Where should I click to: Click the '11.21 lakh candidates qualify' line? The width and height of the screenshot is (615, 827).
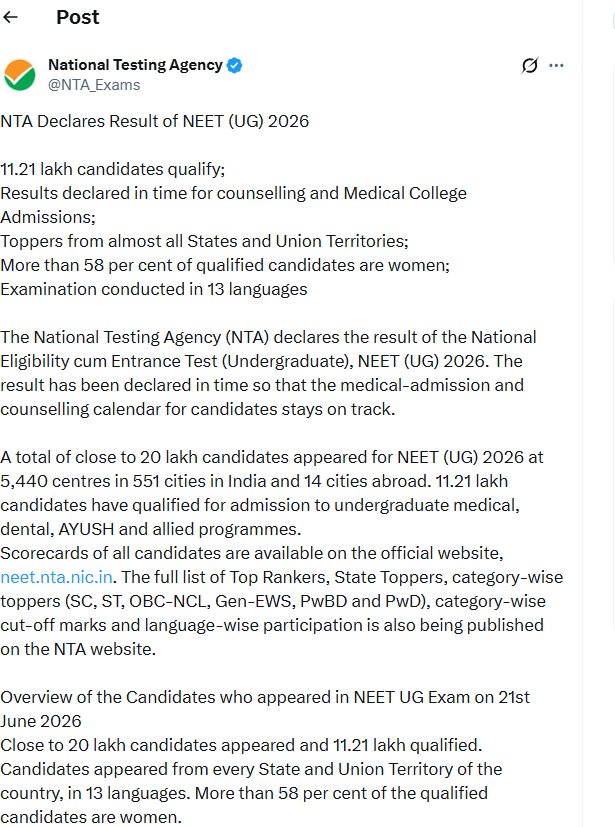(113, 169)
